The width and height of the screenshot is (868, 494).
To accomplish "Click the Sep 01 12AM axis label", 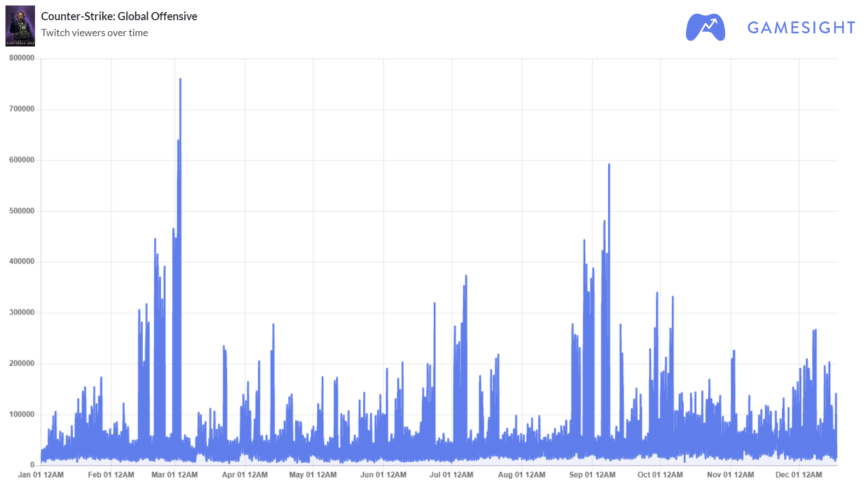I will pos(592,475).
